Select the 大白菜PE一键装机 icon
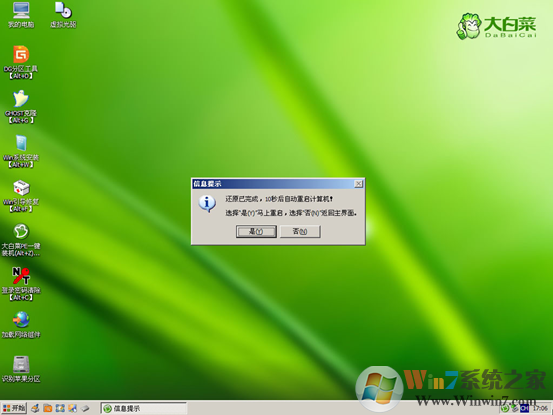 pos(21,240)
